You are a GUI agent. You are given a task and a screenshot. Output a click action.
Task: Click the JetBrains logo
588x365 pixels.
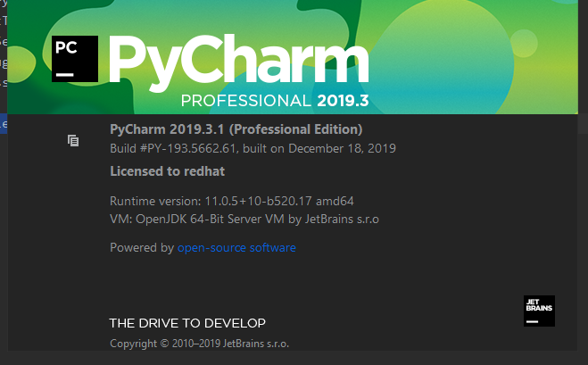539,311
